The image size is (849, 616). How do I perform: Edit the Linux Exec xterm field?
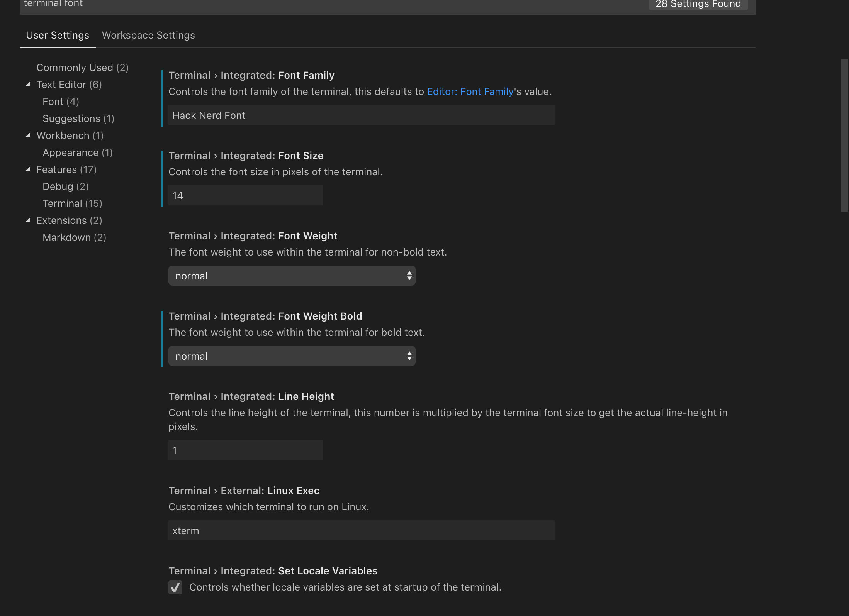pos(361,530)
